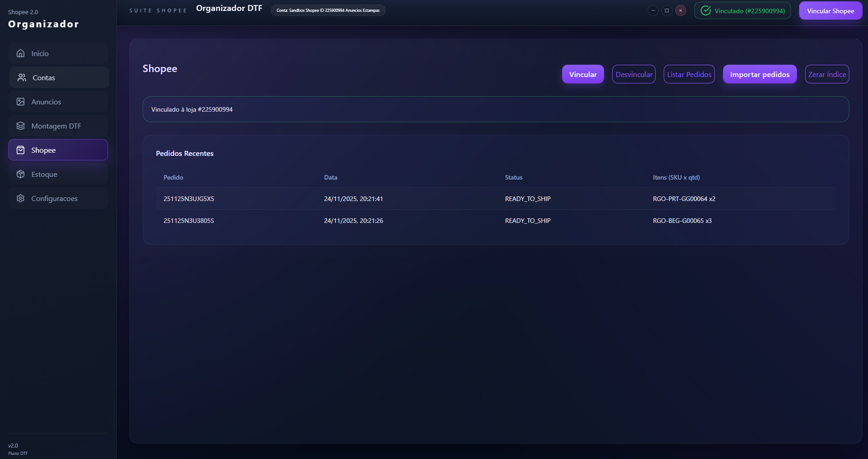Click the Contas users icon
The width and height of the screenshot is (868, 459).
22,77
